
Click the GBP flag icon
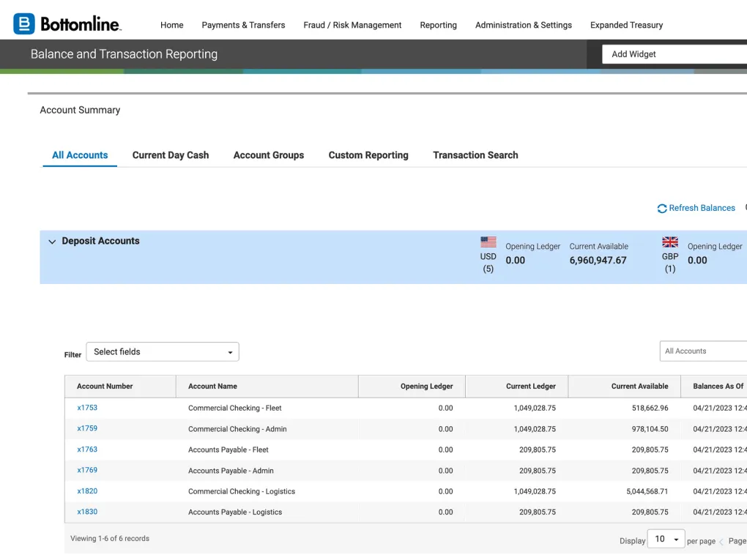[670, 242]
